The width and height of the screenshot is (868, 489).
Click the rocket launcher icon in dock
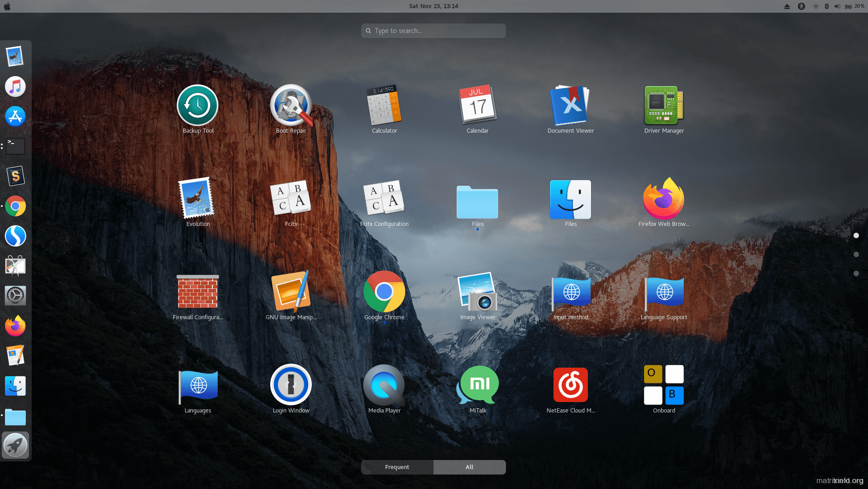tap(15, 446)
